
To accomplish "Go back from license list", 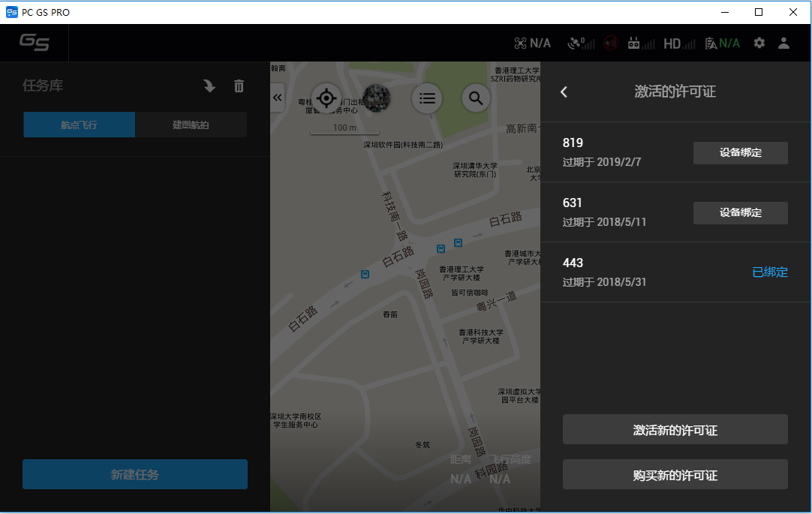I will (564, 92).
